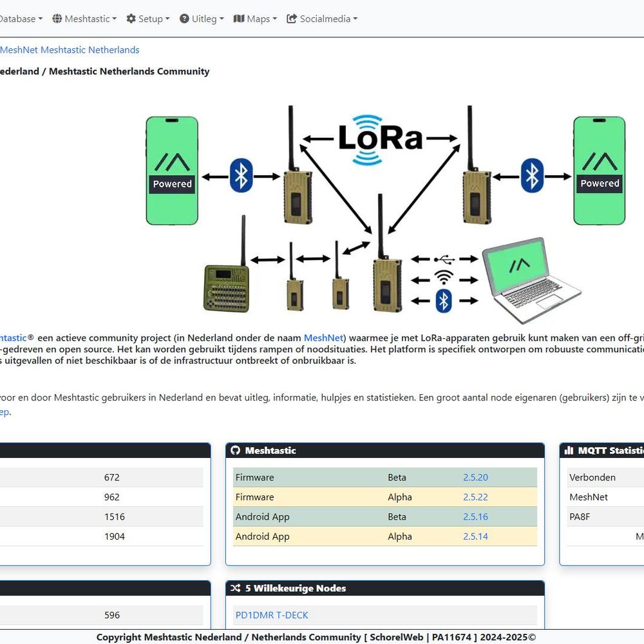This screenshot has width=644, height=644.
Task: Follow the MeshNet link in the intro paragraph
Action: pos(323,337)
